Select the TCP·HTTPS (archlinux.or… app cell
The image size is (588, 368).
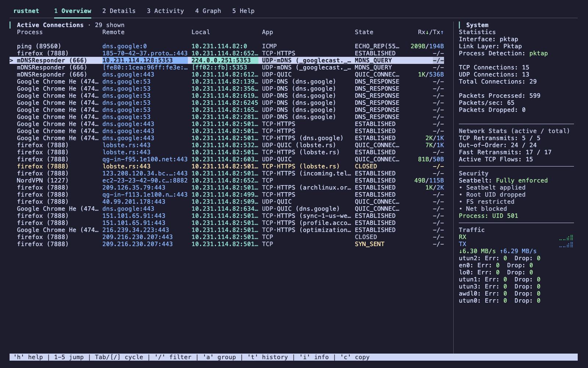[x=306, y=188]
